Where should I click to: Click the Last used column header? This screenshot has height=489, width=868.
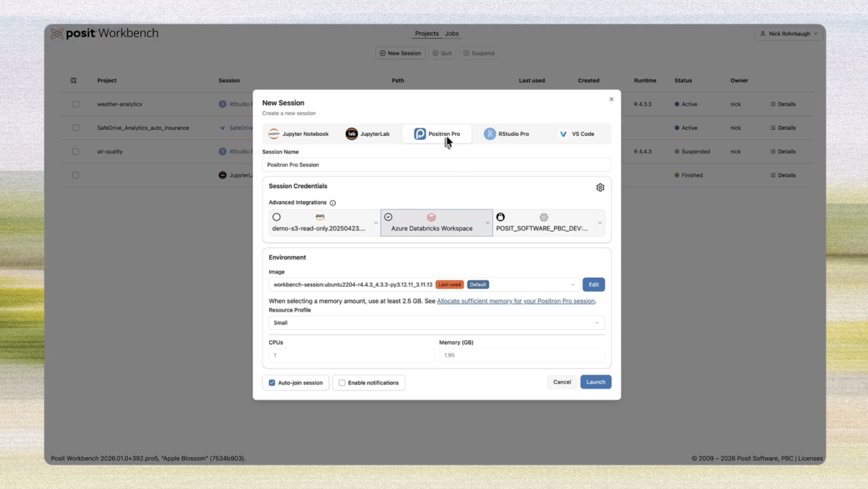pos(532,80)
